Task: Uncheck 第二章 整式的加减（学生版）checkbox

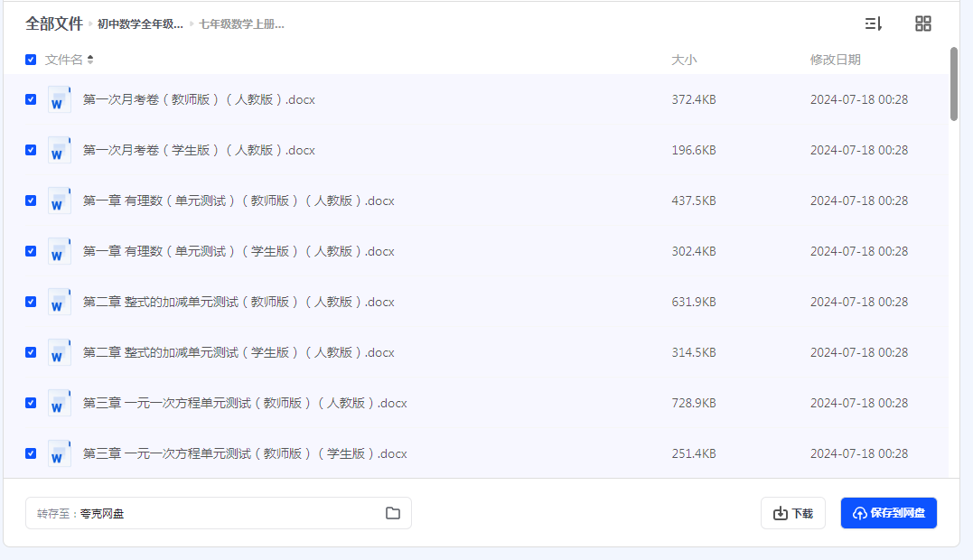Action: pyautogui.click(x=31, y=352)
